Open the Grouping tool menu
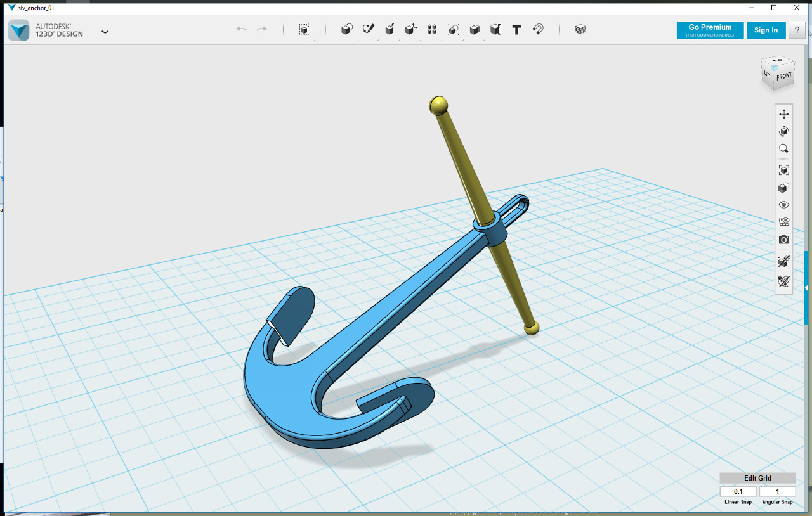Image resolution: width=812 pixels, height=516 pixels. (454, 29)
